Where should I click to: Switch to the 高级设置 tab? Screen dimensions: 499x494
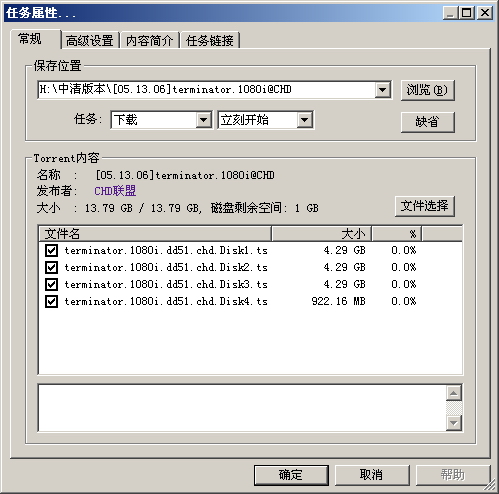[x=90, y=41]
